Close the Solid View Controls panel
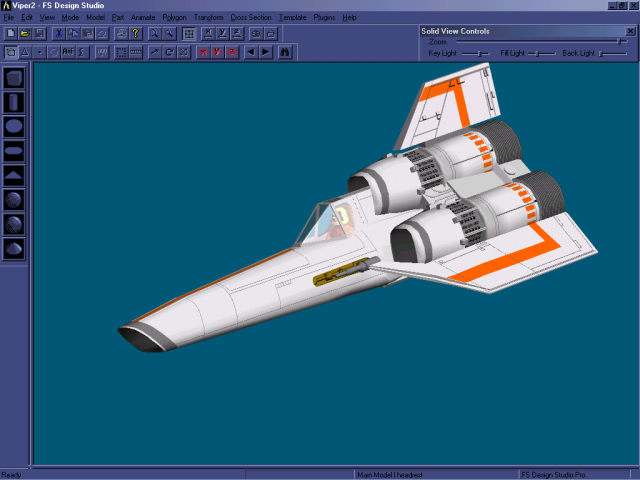Image resolution: width=640 pixels, height=480 pixels. tap(630, 31)
